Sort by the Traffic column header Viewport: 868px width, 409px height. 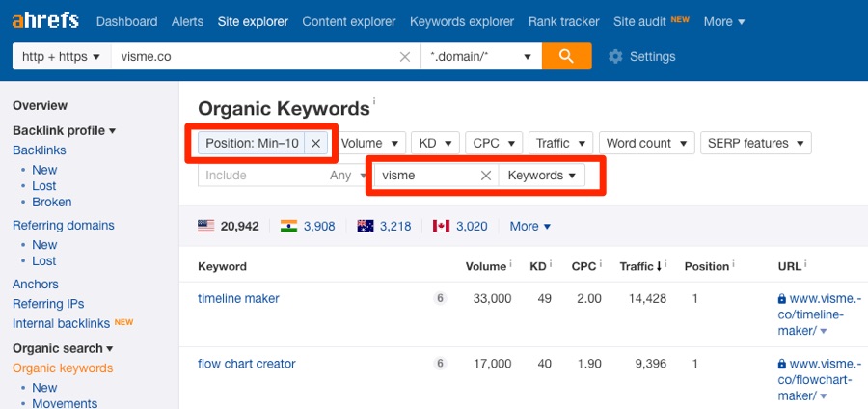640,266
